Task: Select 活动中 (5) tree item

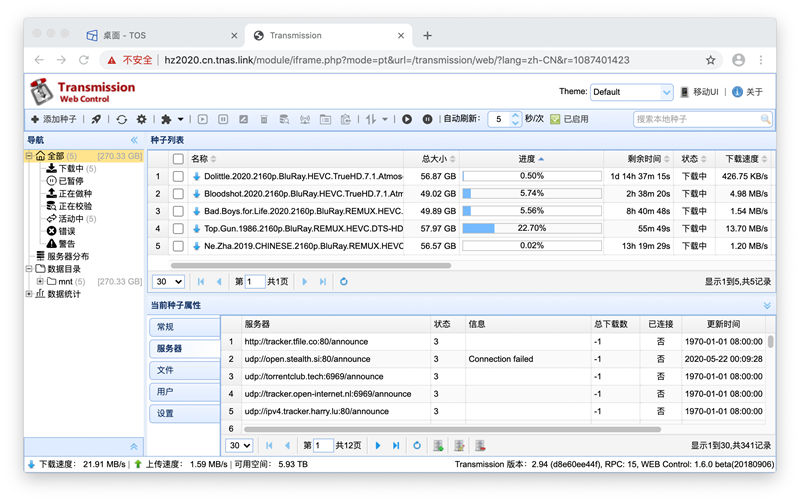Action: (71, 219)
